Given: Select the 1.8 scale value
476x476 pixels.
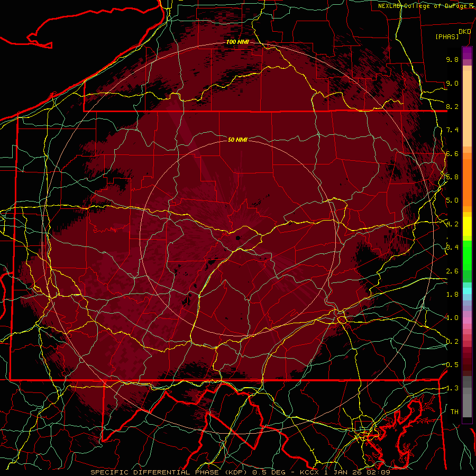Looking at the screenshot, I should point(452,295).
